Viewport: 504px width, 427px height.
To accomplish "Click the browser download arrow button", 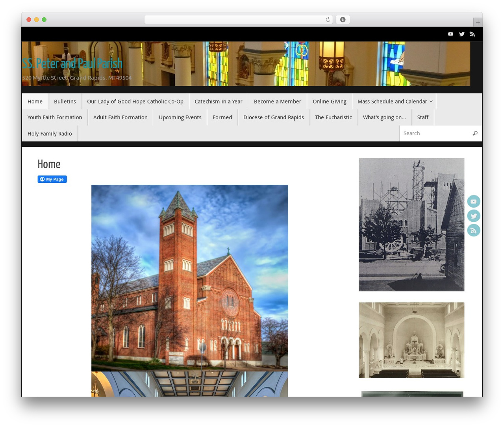I will (343, 20).
